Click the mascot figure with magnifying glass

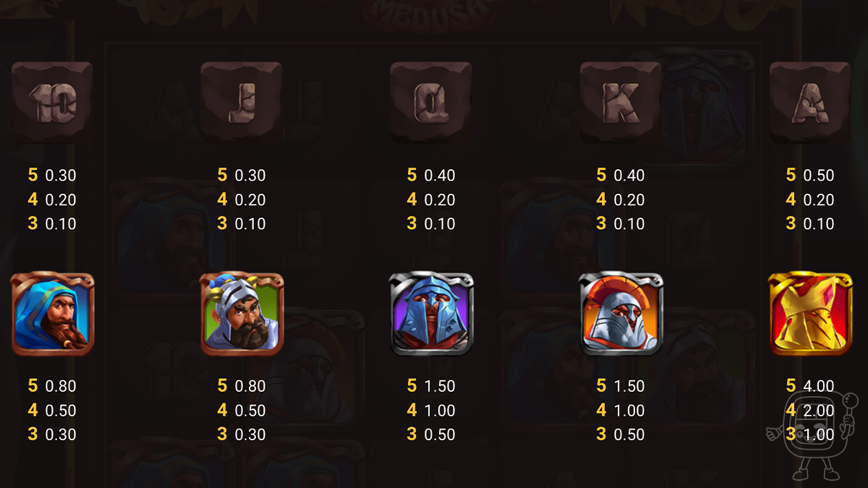coord(812,435)
